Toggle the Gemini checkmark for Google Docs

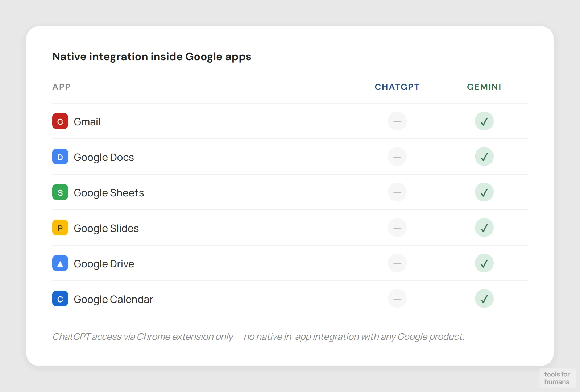pos(484,157)
